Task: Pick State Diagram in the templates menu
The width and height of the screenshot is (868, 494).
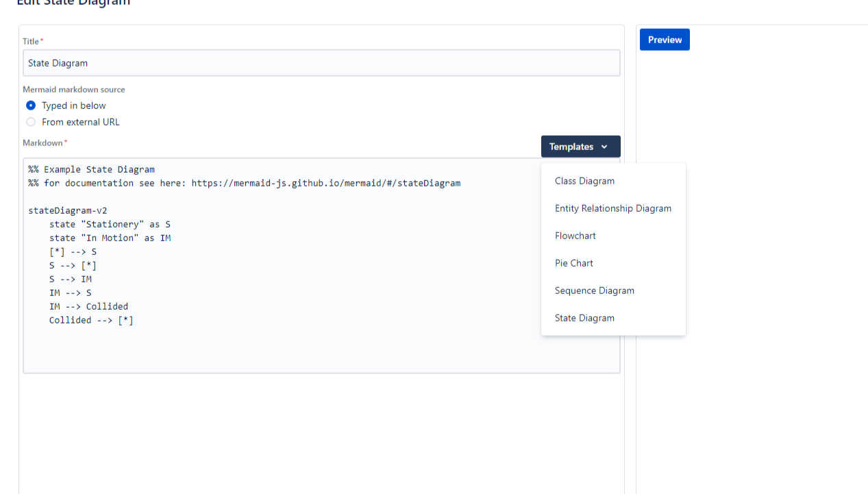Action: (584, 318)
